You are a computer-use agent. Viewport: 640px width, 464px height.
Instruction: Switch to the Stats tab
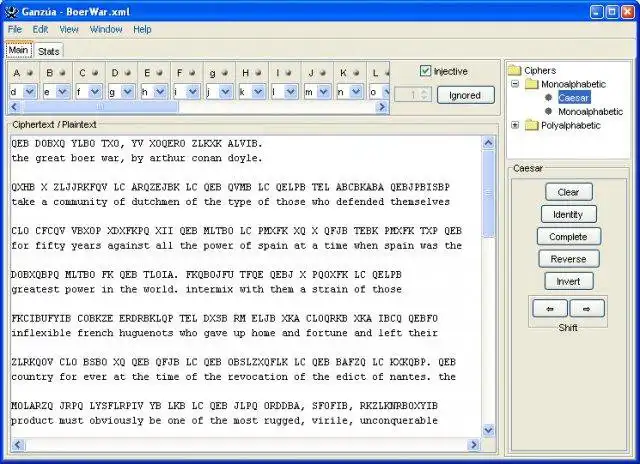coord(49,51)
